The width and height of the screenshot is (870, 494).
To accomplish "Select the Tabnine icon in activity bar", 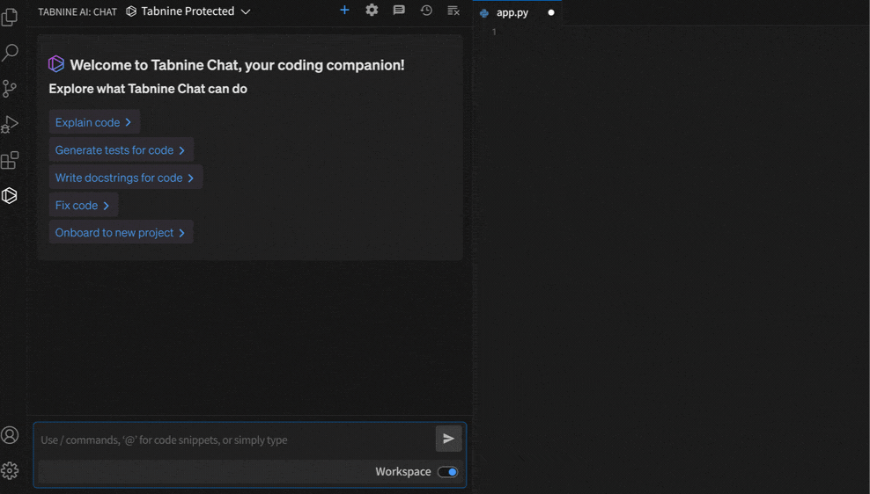I will point(10,196).
